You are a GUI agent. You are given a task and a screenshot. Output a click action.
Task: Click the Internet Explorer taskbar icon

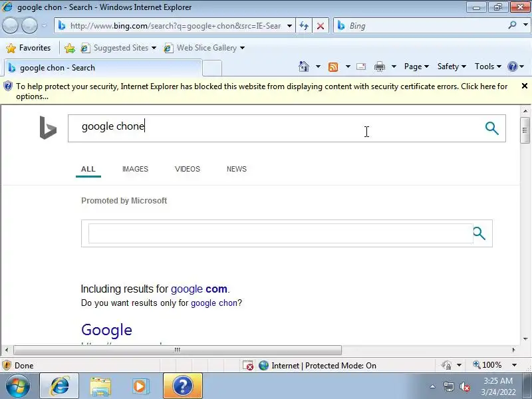(x=59, y=386)
